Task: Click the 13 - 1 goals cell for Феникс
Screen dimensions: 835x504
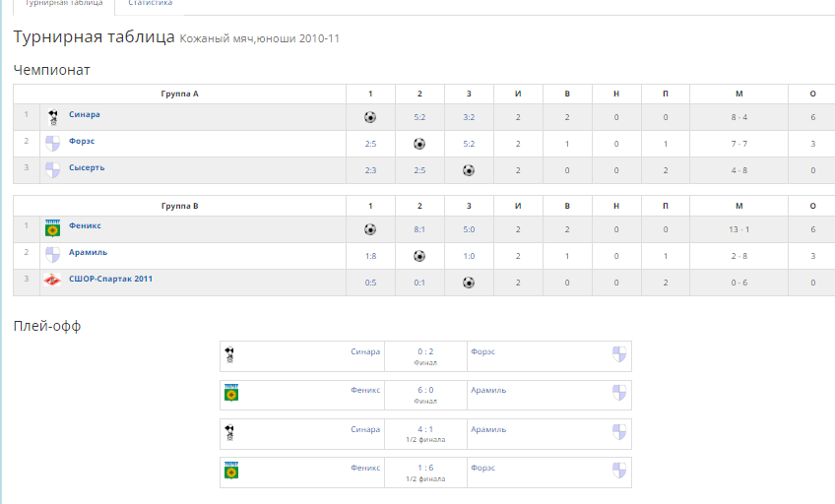Action: [739, 229]
